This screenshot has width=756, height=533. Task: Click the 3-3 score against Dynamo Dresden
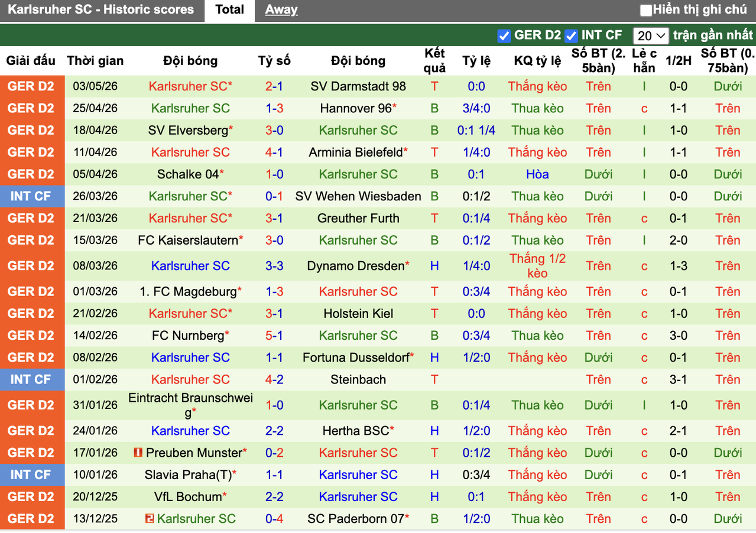[274, 266]
